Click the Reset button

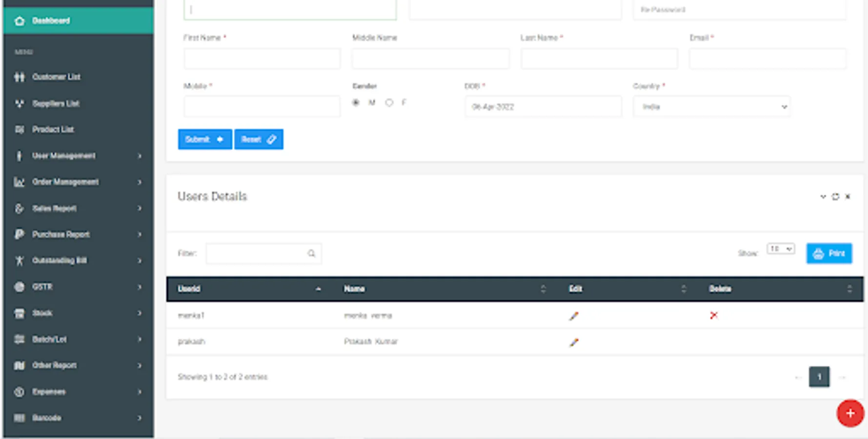tap(259, 139)
